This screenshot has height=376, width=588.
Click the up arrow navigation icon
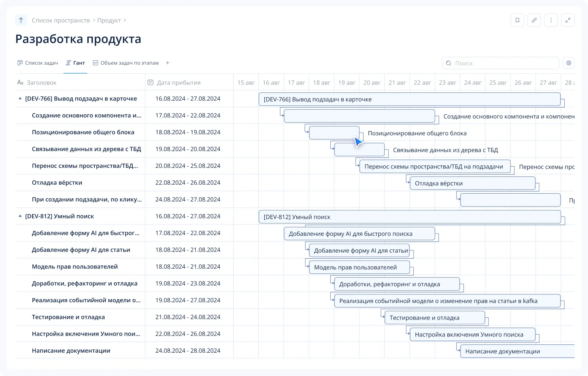21,20
